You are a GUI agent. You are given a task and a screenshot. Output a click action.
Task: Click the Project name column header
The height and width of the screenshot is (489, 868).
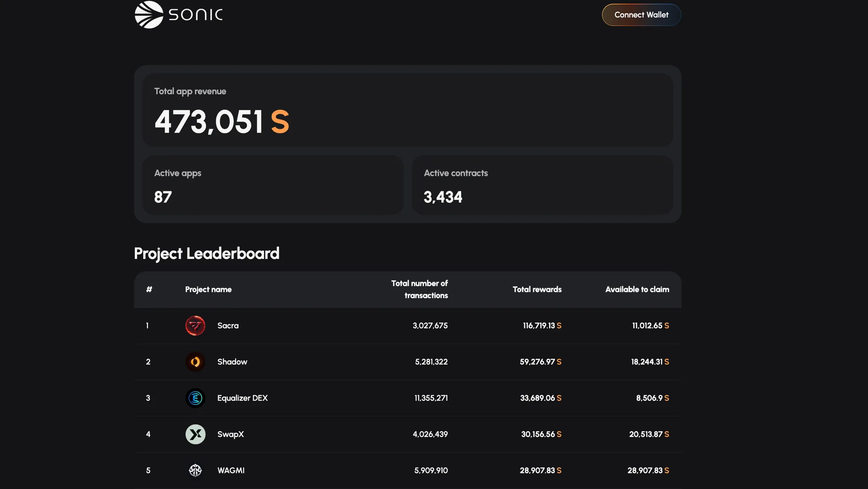[208, 289]
